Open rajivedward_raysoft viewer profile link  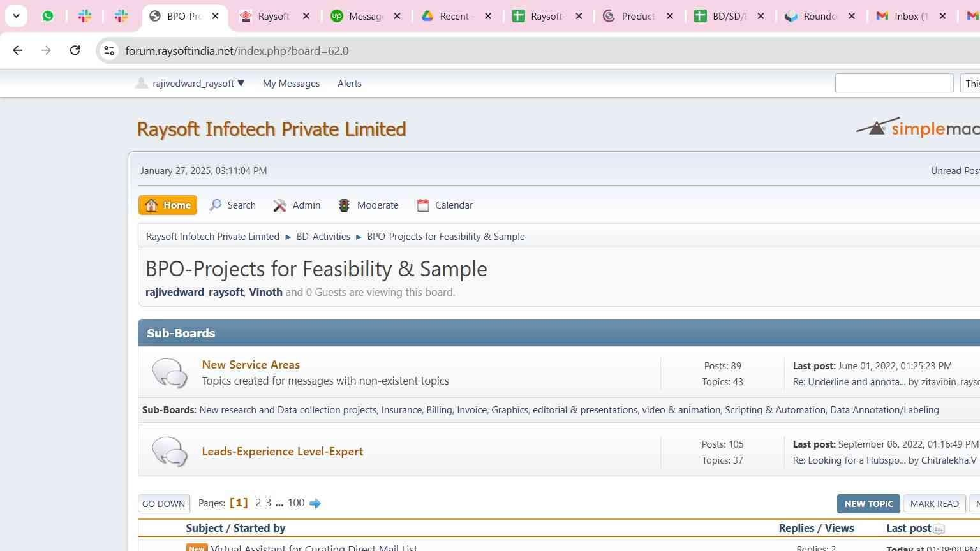click(195, 292)
